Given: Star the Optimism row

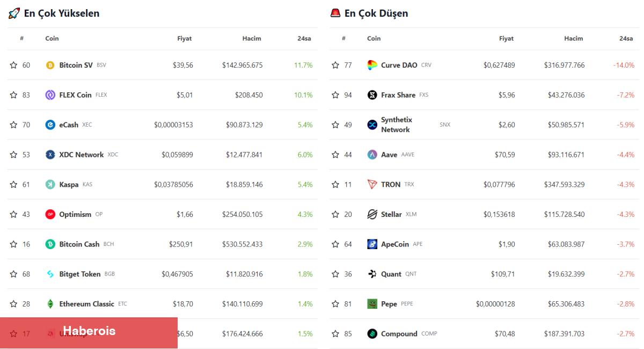Looking at the screenshot, I should pyautogui.click(x=13, y=214).
